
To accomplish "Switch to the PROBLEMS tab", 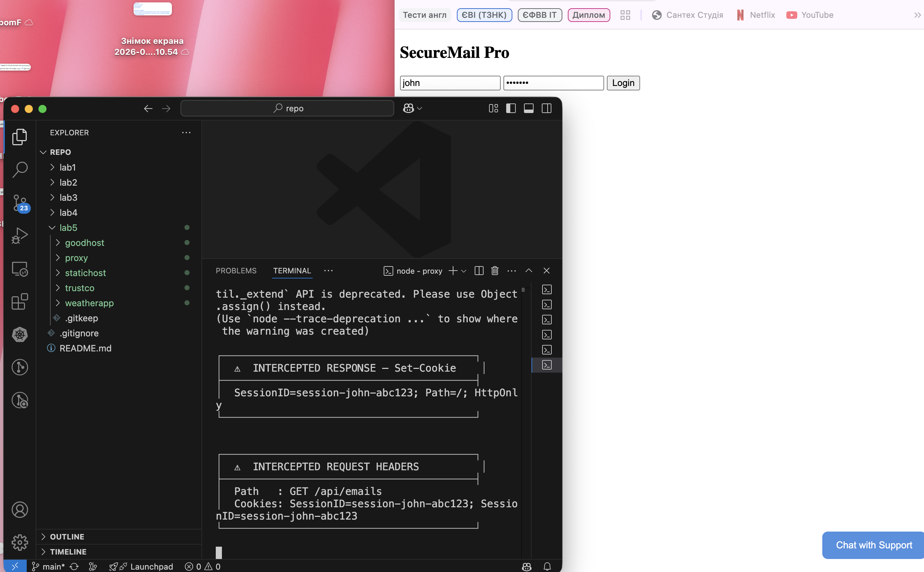I will tap(236, 271).
